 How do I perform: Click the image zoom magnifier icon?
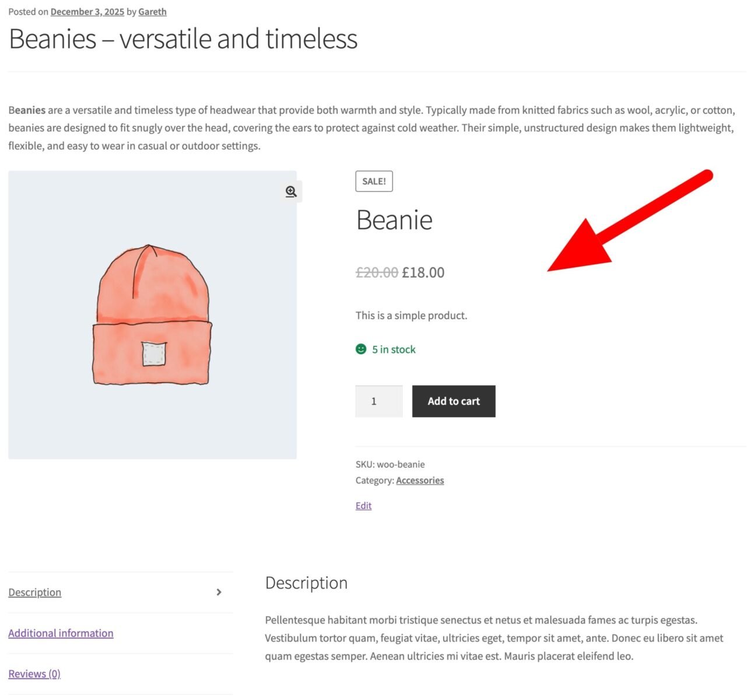(290, 191)
